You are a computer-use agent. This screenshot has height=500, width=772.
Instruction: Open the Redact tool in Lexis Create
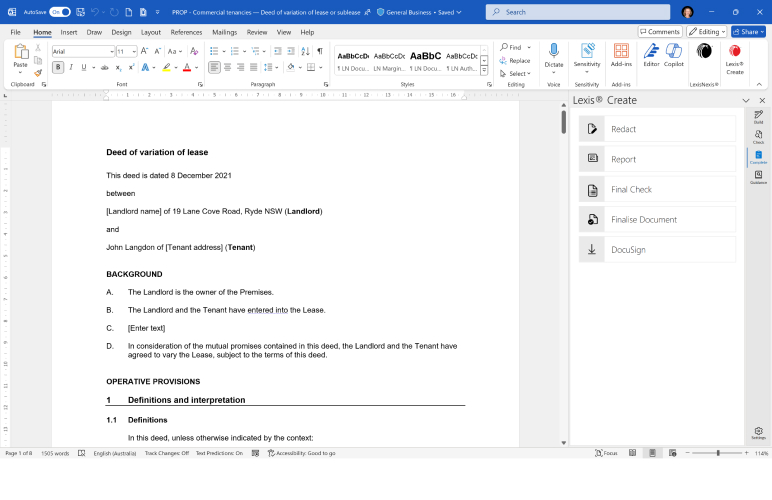(657, 129)
